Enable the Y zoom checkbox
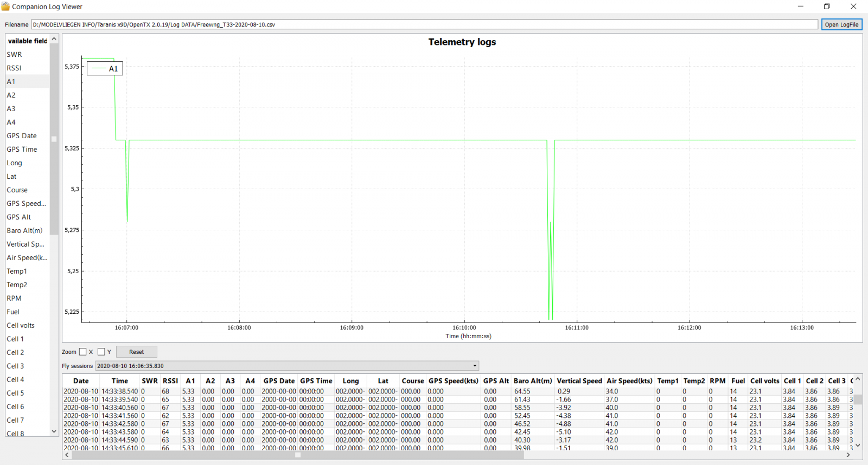 point(101,352)
